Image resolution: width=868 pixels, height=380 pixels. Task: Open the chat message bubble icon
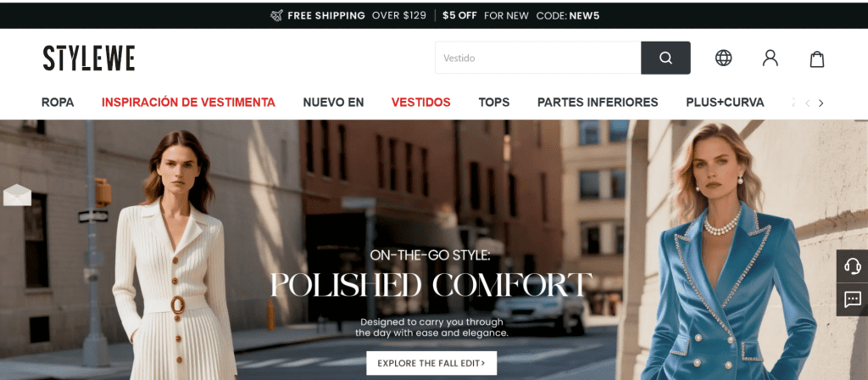coord(852,299)
